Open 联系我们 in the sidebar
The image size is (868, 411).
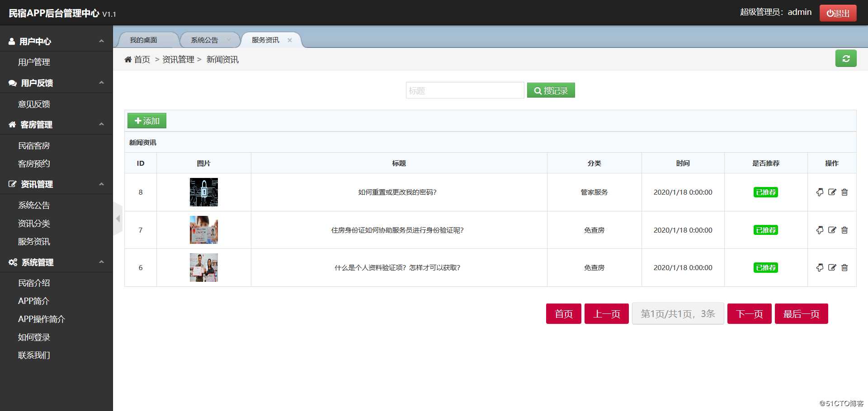click(34, 355)
